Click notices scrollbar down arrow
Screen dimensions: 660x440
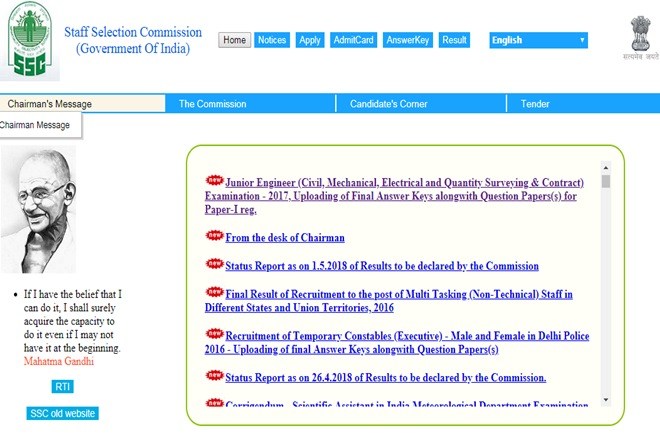pyautogui.click(x=606, y=400)
